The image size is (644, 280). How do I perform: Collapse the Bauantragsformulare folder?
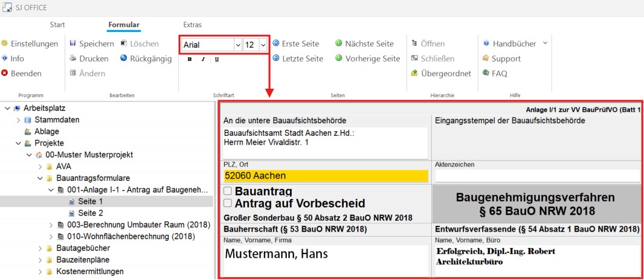click(x=40, y=178)
